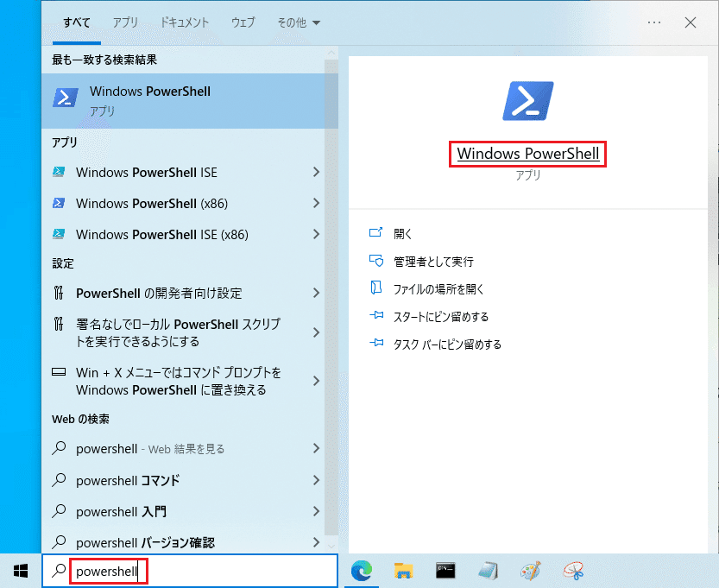Select the すべて tab
This screenshot has height=588, width=719.
point(77,22)
